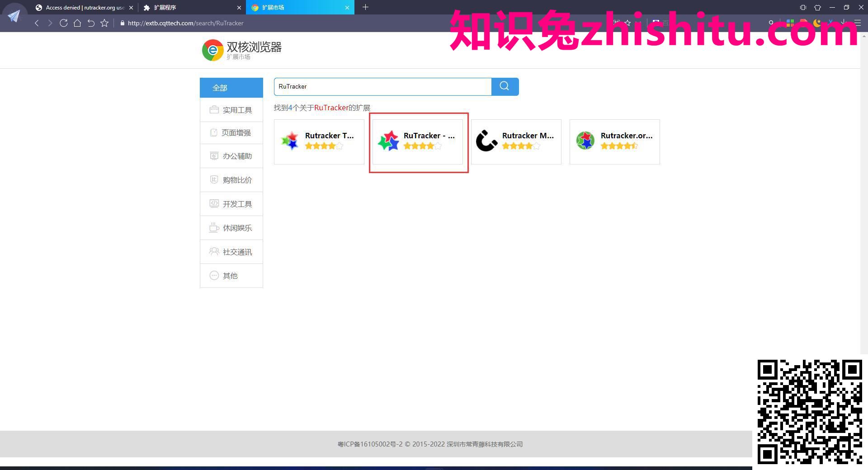Open the browser home page
The image size is (868, 470).
click(x=77, y=23)
